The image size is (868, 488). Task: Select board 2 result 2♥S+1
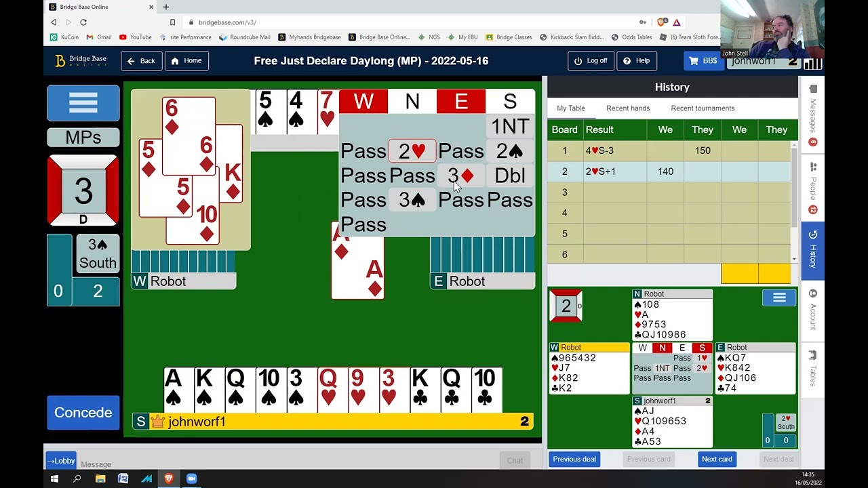(669, 171)
